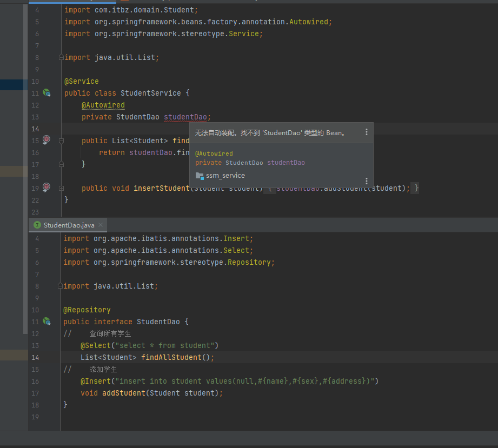Click the StudentService class name
498x448 pixels.
(x=150, y=93)
